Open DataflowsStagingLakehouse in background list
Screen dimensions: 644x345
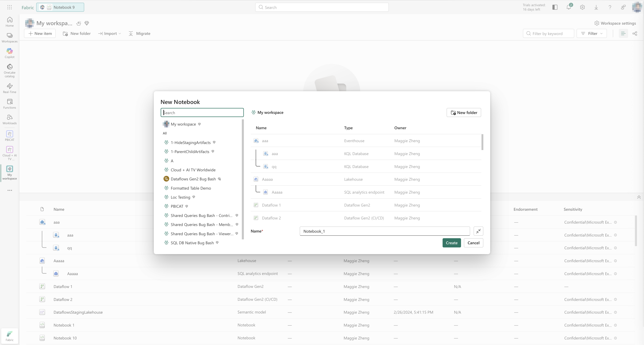click(78, 312)
